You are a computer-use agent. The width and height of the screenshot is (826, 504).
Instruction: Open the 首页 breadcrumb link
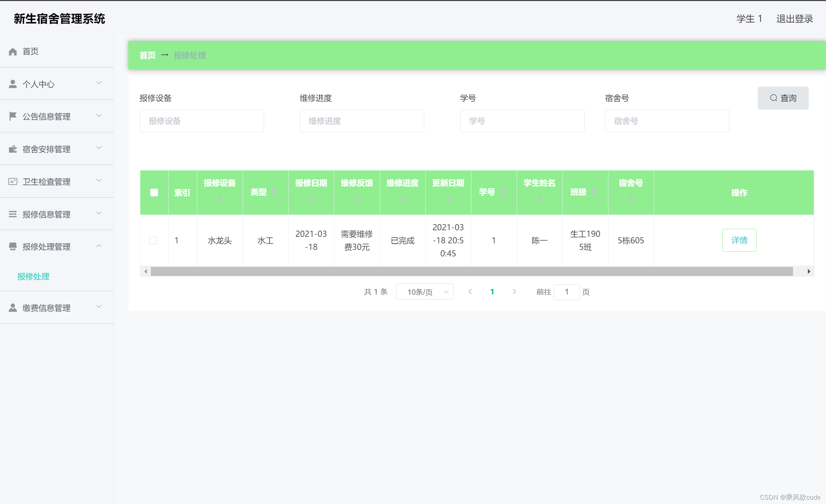point(147,55)
